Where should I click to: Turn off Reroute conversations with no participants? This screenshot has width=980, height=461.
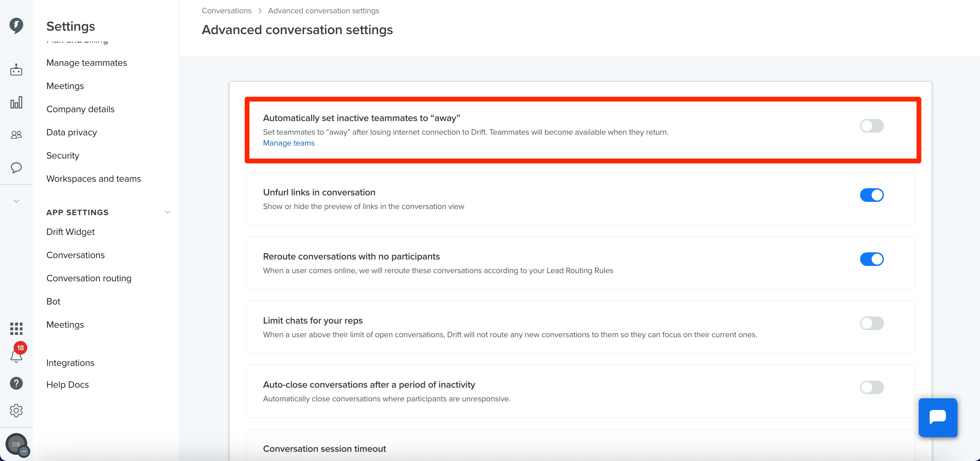pyautogui.click(x=872, y=259)
